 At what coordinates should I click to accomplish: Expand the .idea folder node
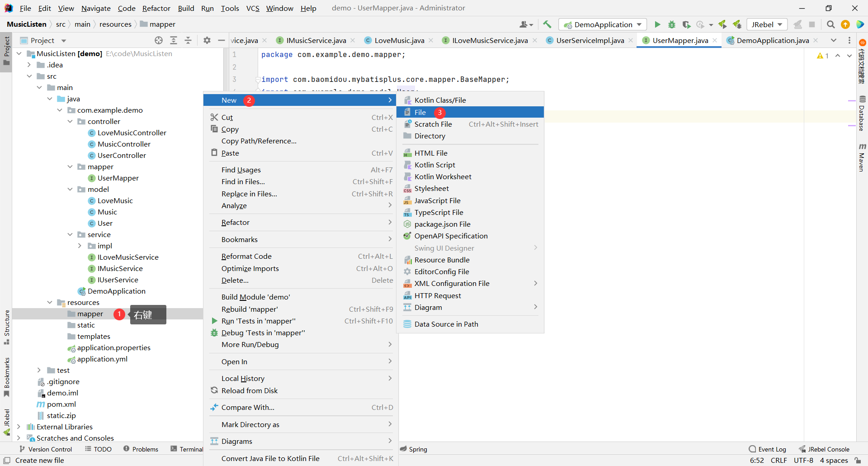pyautogui.click(x=29, y=65)
